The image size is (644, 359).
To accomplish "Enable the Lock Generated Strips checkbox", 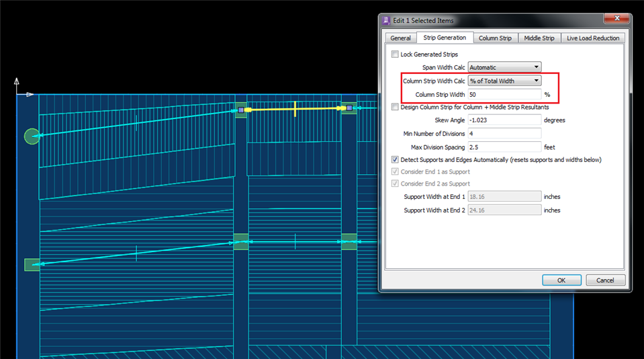I will (395, 54).
